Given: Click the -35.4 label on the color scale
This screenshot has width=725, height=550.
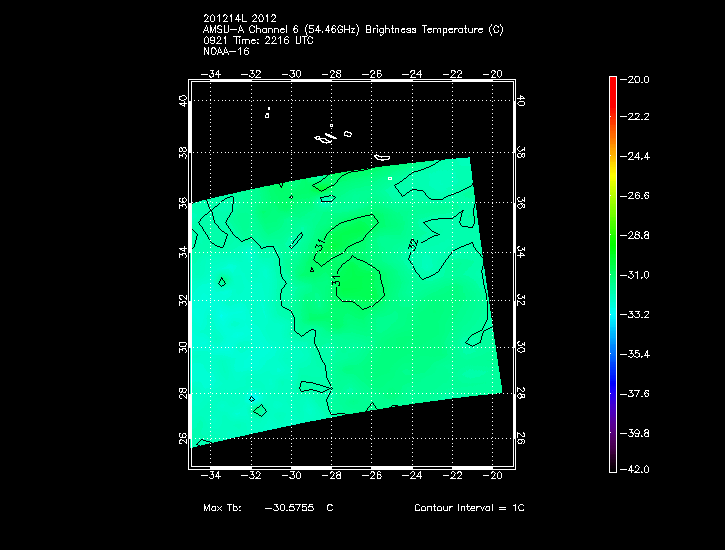Looking at the screenshot, I should 638,354.
